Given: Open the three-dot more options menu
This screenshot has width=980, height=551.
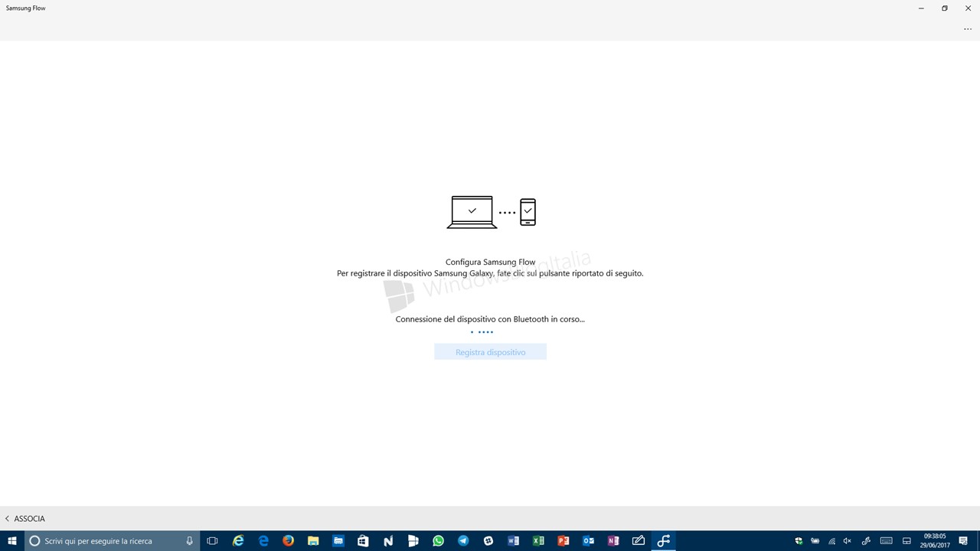Looking at the screenshot, I should click(x=968, y=29).
